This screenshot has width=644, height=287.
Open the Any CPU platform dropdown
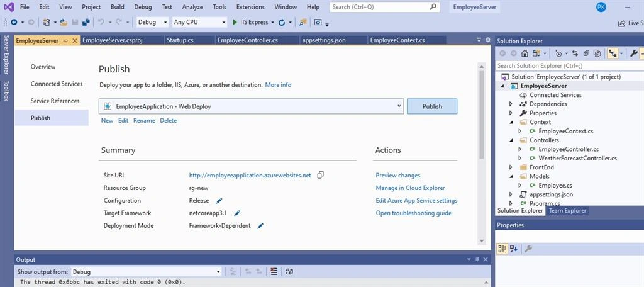pos(199,22)
